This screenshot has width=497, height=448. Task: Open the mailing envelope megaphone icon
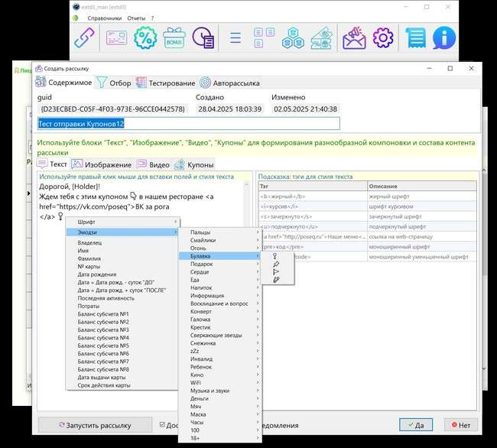[x=354, y=37]
